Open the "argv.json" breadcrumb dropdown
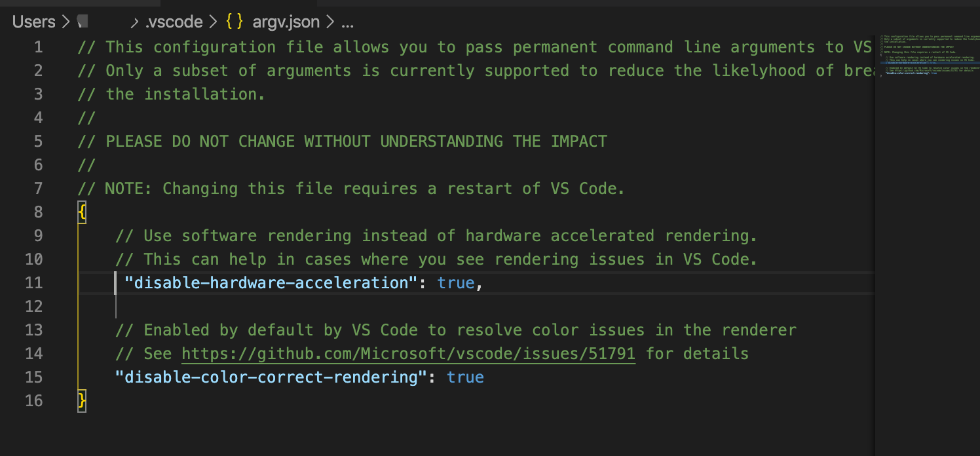 pos(286,22)
